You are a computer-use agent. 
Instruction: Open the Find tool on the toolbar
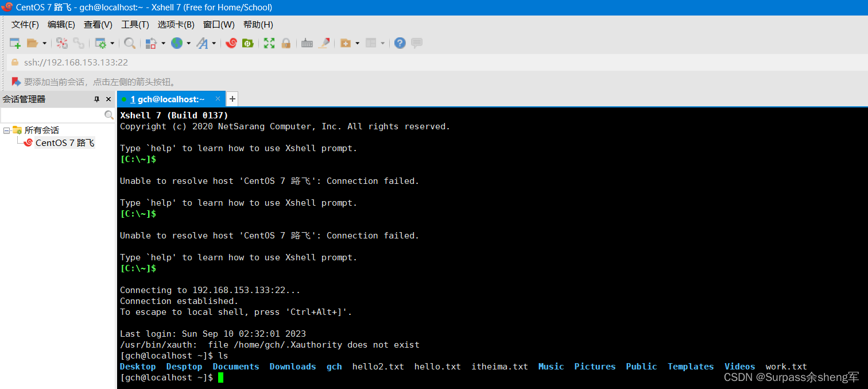(129, 43)
